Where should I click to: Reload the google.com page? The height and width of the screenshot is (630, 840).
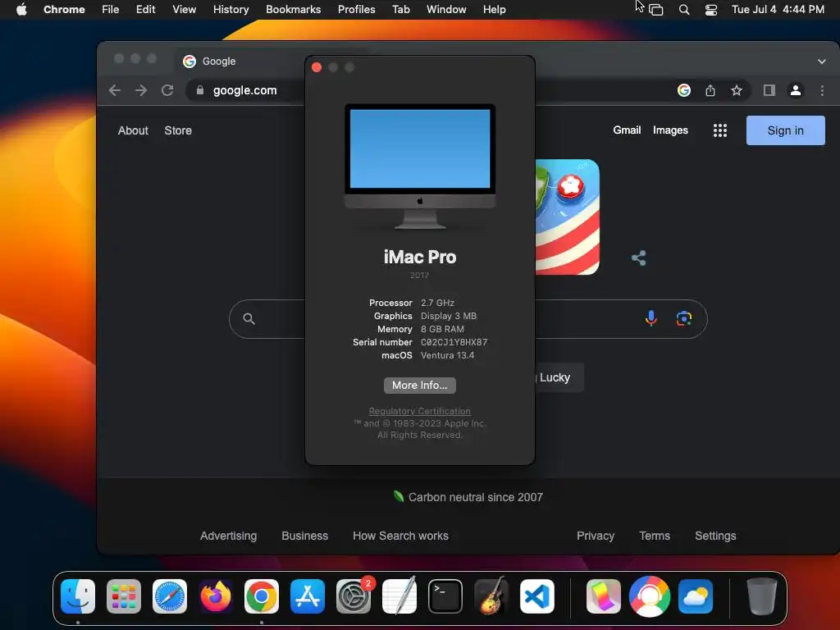click(167, 90)
